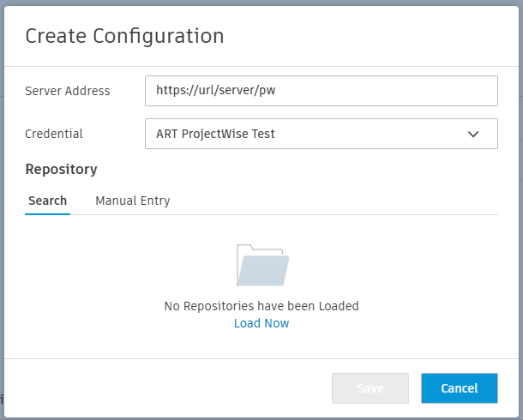This screenshot has width=523, height=420.
Task: Click the Repository section heading
Action: 61,169
